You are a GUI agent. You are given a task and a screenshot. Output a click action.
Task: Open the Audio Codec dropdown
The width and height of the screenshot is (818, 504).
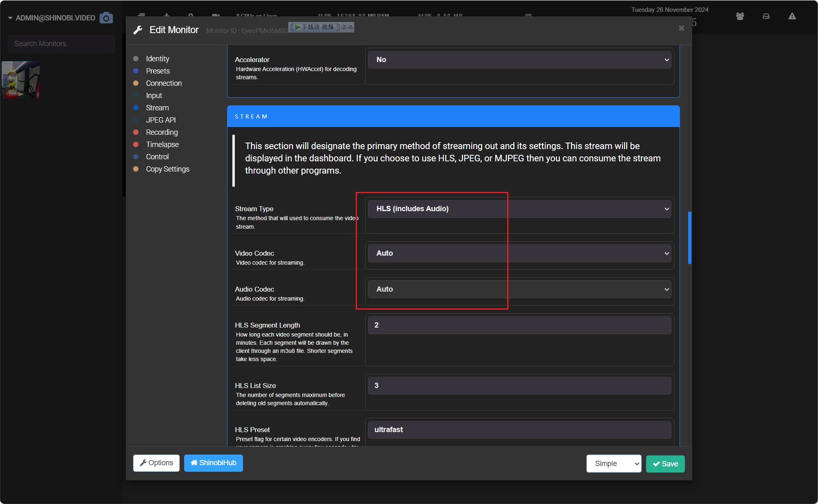click(519, 289)
